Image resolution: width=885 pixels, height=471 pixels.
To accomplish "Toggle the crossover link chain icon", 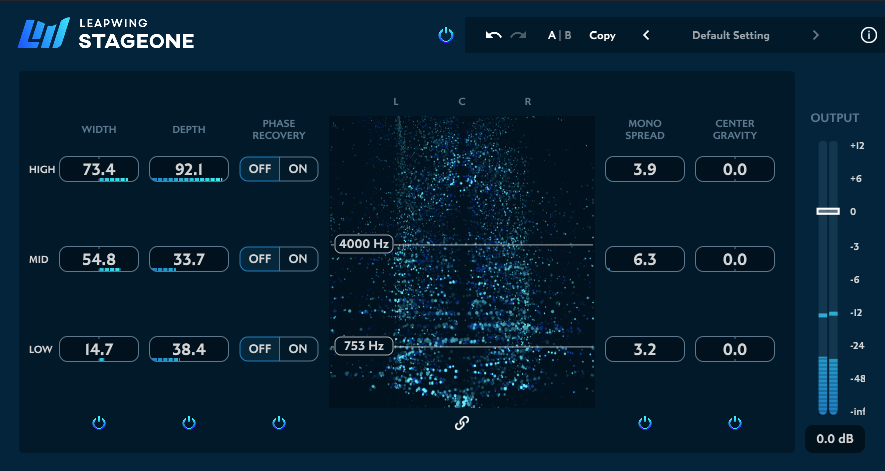I will 462,423.
